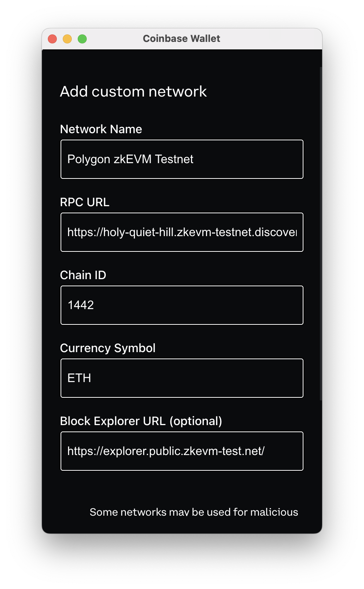Click the Add custom network heading
Screen dimensions: 364x589
(x=133, y=92)
